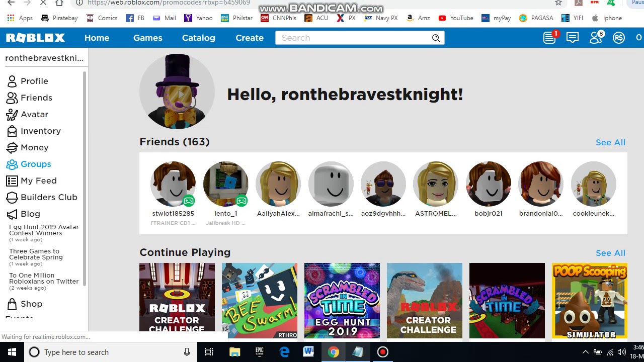Open friend lento_1's avatar
Screen dimensions: 644x362
click(226, 184)
